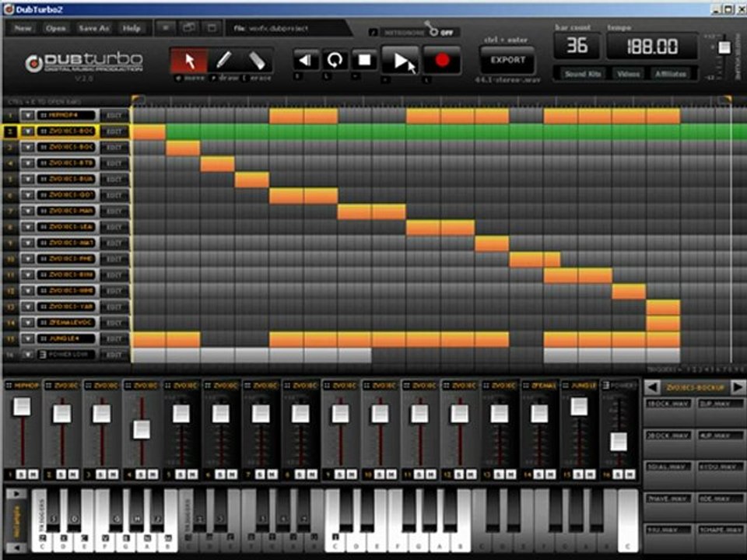Click EDIT for track 1 HIPHOP4
Image resolution: width=747 pixels, height=560 pixels.
(114, 115)
